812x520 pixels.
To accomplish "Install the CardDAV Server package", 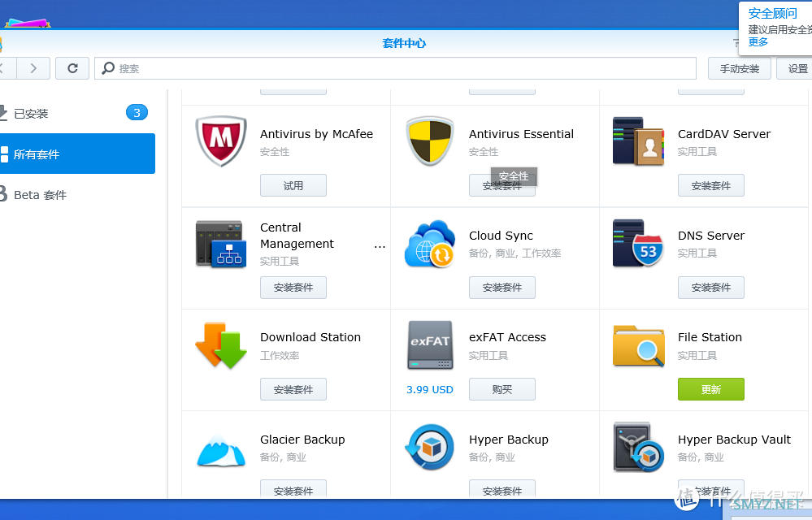I will click(x=711, y=185).
